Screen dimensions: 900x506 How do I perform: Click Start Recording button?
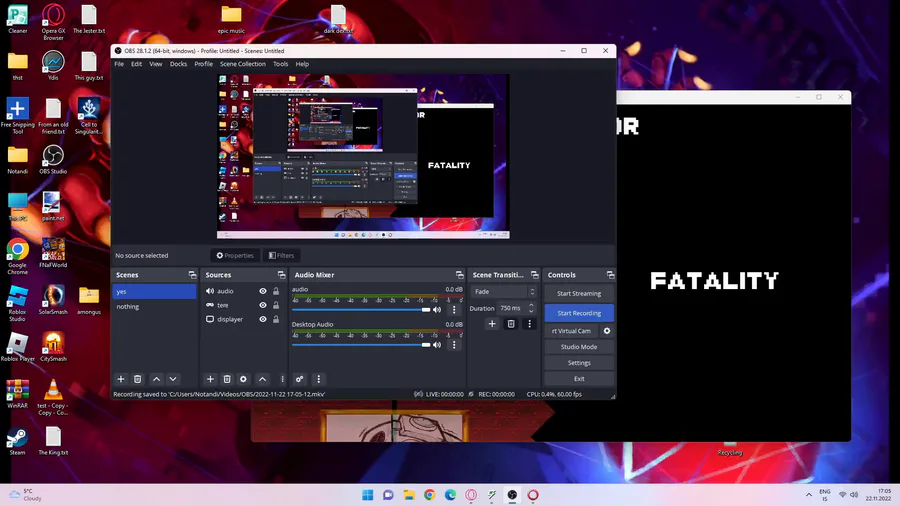579,313
